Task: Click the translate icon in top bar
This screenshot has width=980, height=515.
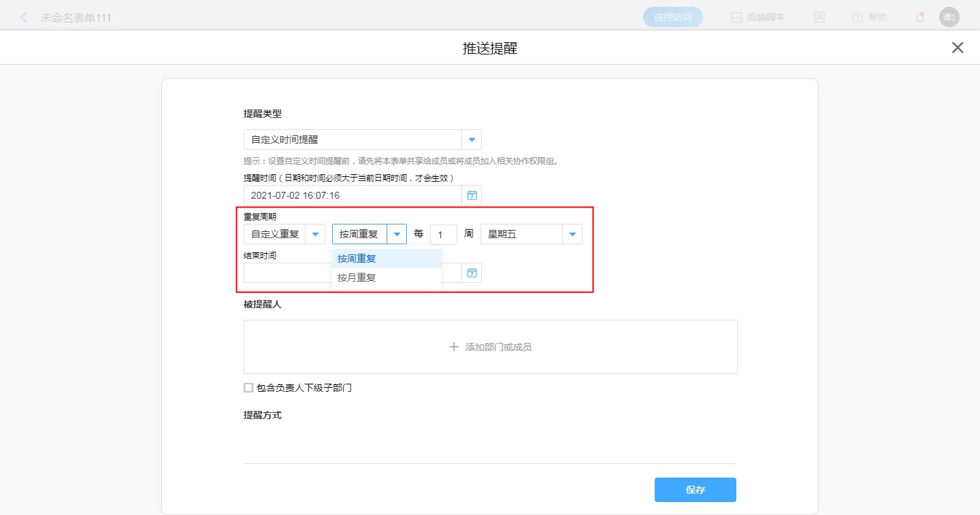Action: coord(819,18)
